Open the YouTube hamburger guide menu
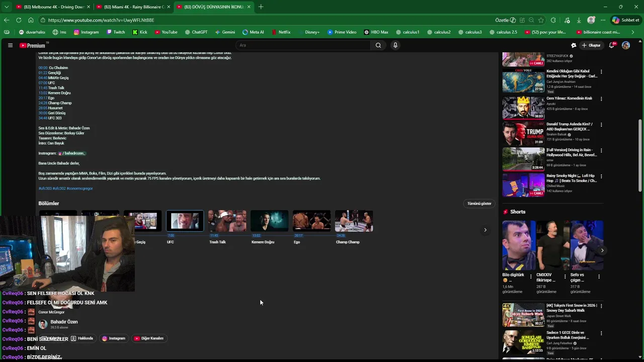This screenshot has width=644, height=362. pos(10,45)
